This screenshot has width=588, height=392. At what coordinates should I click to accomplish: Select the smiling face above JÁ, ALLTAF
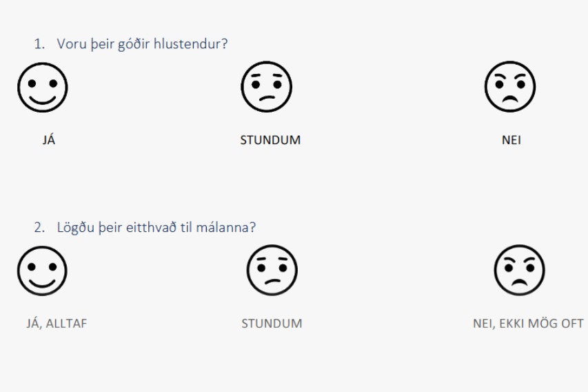tap(42, 271)
